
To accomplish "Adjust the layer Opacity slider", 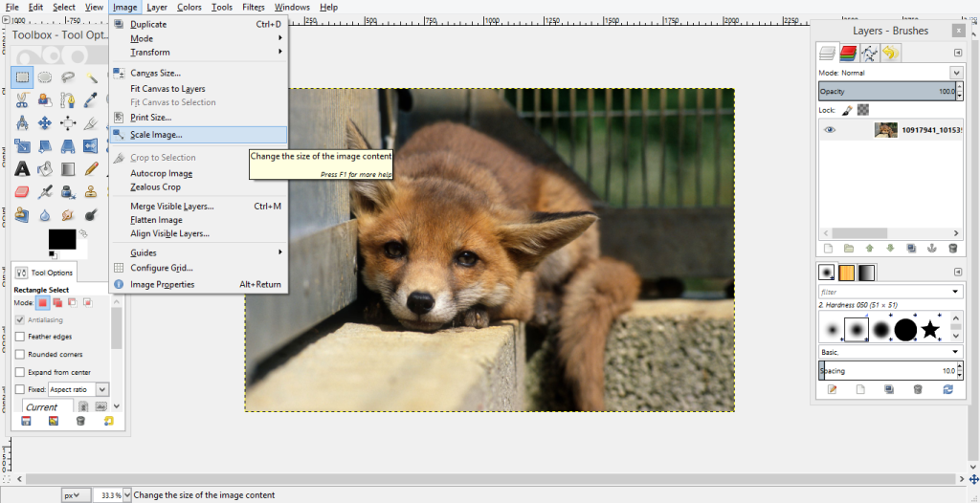I will (x=887, y=91).
